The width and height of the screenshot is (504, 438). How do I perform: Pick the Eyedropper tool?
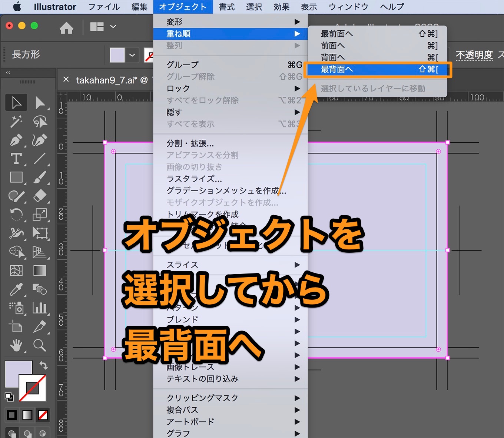pos(16,289)
